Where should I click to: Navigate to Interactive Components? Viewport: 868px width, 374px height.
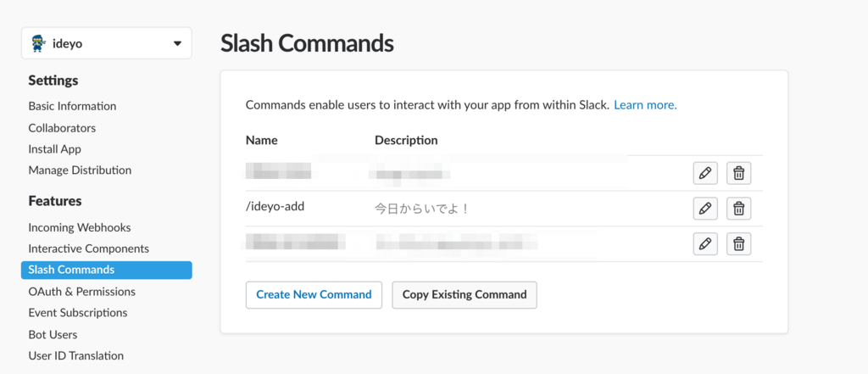point(88,248)
